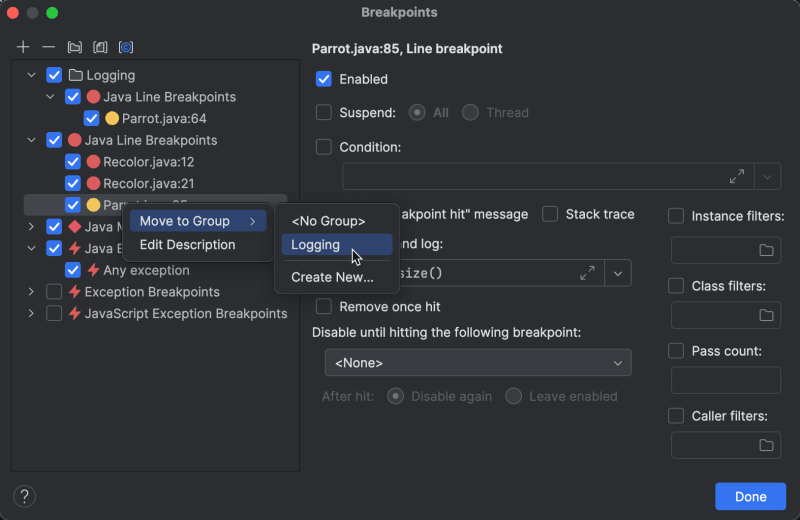The image size is (800, 520).
Task: Click the Pass count input field
Action: 725,380
